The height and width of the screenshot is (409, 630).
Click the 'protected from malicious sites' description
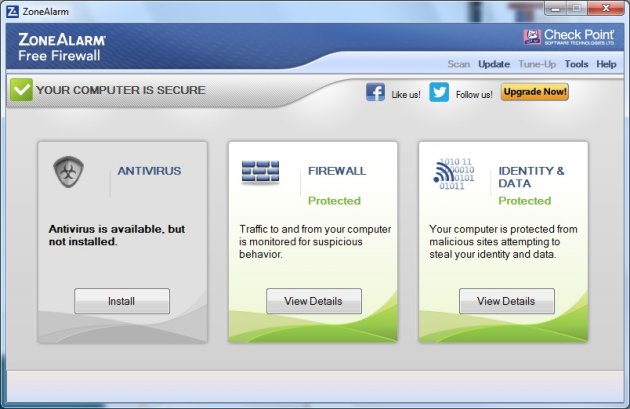pos(503,241)
